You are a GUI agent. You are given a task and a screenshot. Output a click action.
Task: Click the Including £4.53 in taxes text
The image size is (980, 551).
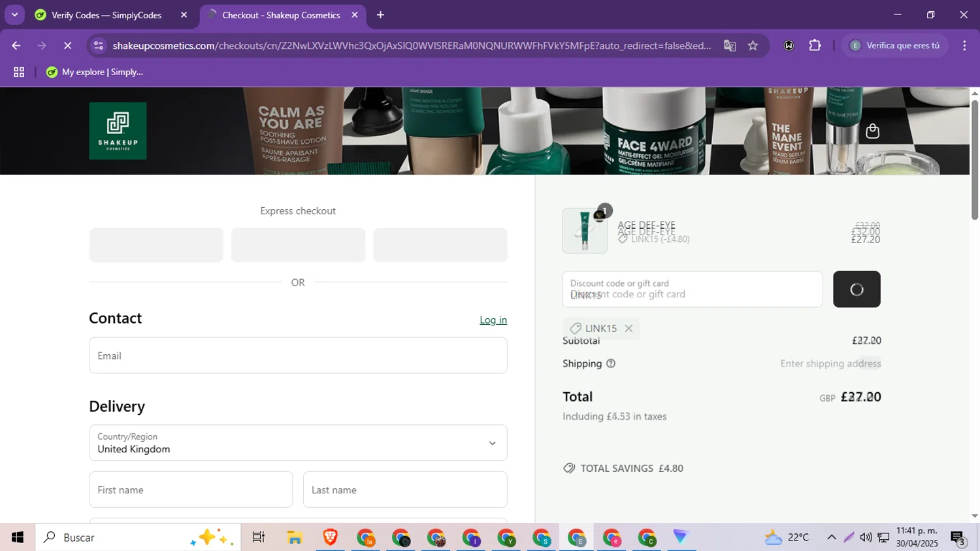tap(615, 416)
